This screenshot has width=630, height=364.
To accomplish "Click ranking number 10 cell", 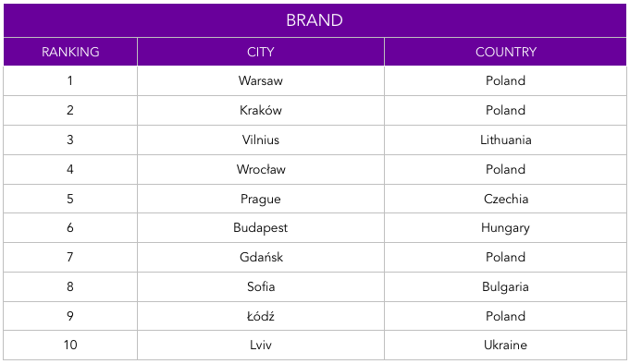I will coord(70,346).
